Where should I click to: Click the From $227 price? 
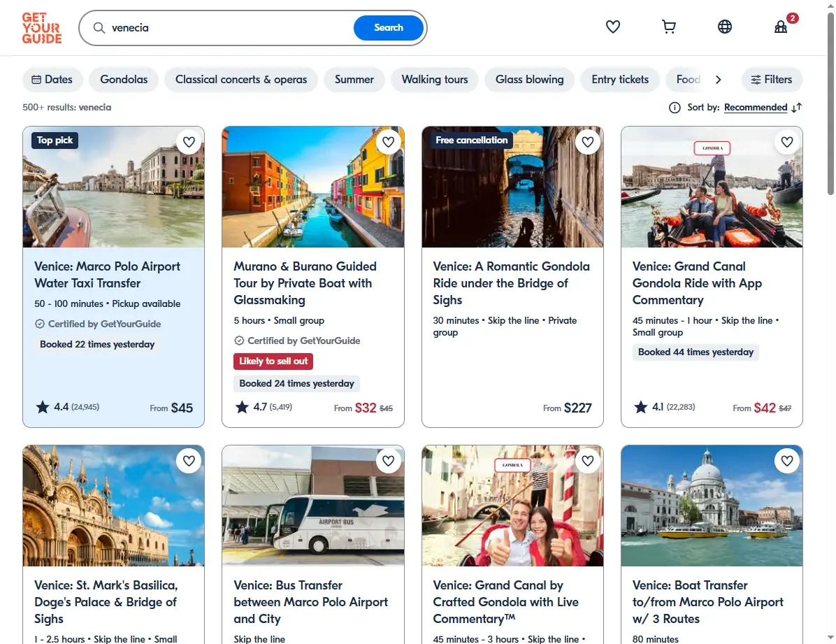[x=568, y=408]
